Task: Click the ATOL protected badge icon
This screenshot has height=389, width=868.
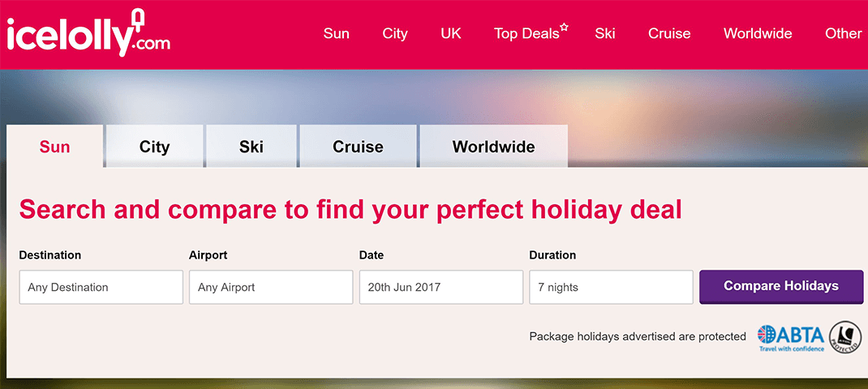Action: 845,337
